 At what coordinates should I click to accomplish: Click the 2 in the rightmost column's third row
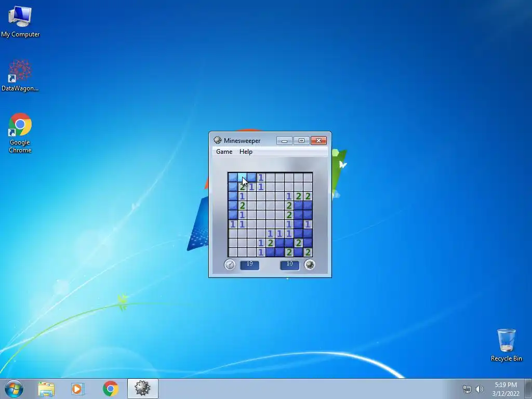(x=308, y=196)
